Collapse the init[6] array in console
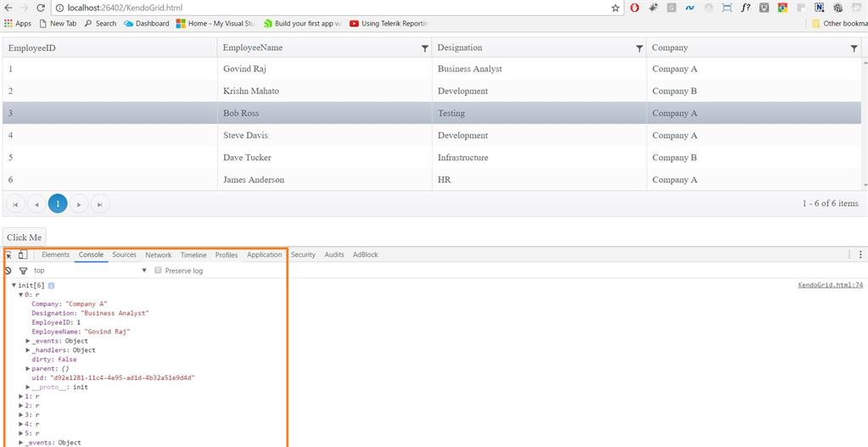Screen dimensions: 868x447 tap(14, 286)
